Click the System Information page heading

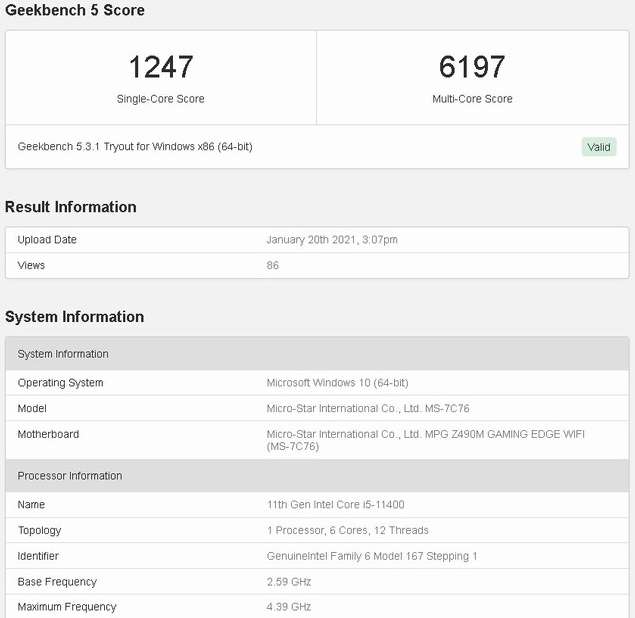pyautogui.click(x=75, y=317)
